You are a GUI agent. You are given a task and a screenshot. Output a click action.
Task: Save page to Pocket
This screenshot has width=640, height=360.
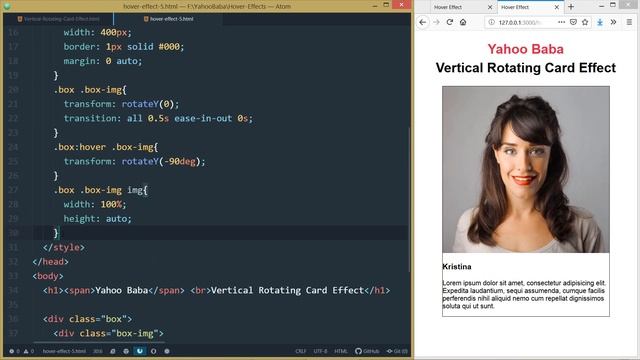(573, 22)
